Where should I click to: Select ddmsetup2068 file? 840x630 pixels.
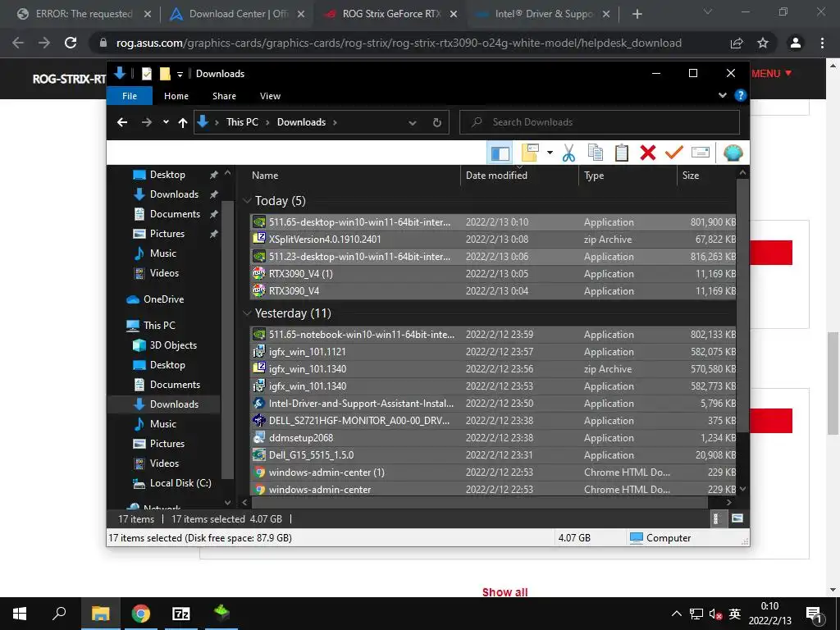[493, 438]
